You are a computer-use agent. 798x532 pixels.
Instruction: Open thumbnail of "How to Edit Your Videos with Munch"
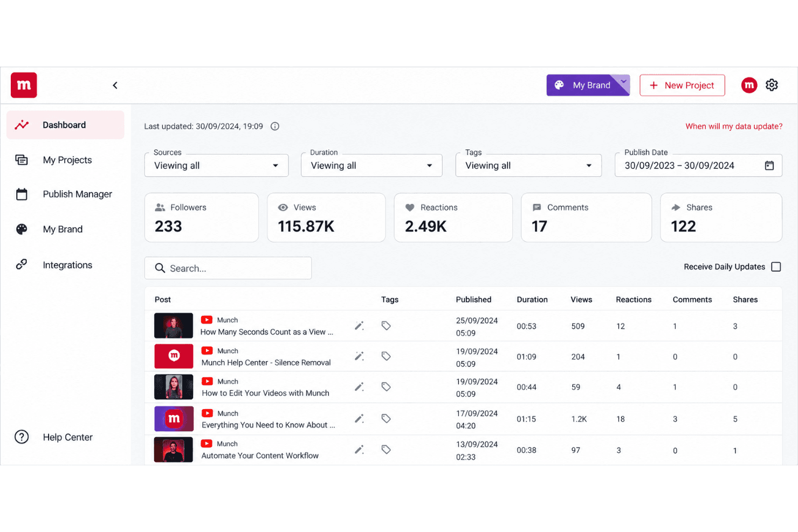coord(174,387)
